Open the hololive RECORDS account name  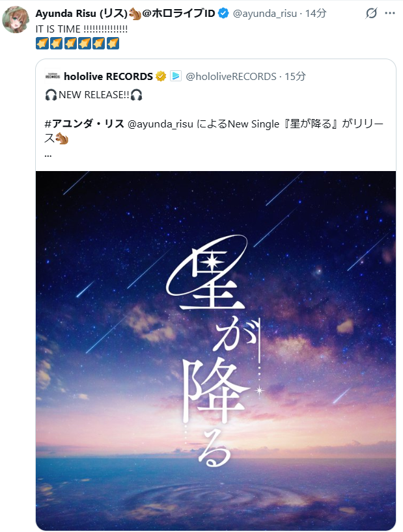tap(108, 76)
